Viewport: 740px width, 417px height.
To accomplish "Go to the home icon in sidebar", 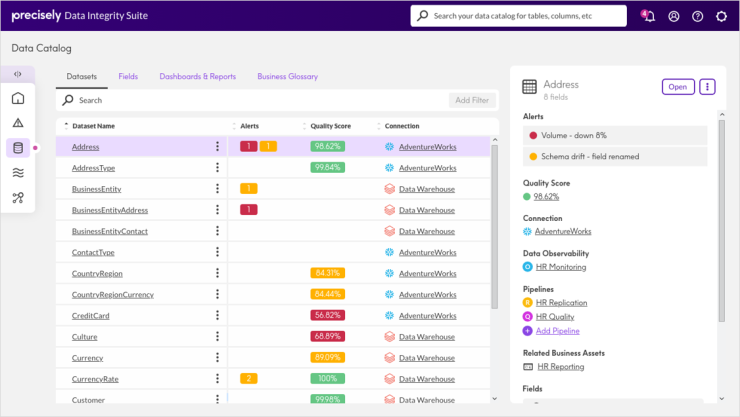I will click(x=18, y=98).
